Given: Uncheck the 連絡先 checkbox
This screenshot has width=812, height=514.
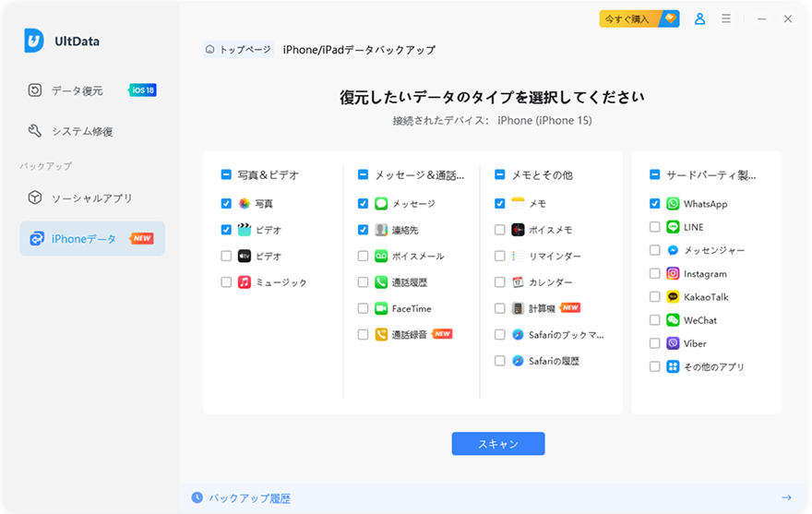Looking at the screenshot, I should 363,230.
